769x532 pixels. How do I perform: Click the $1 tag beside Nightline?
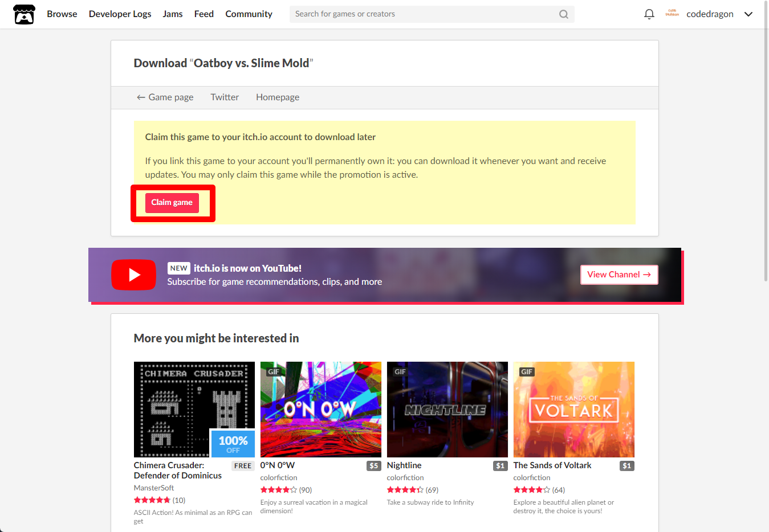501,466
